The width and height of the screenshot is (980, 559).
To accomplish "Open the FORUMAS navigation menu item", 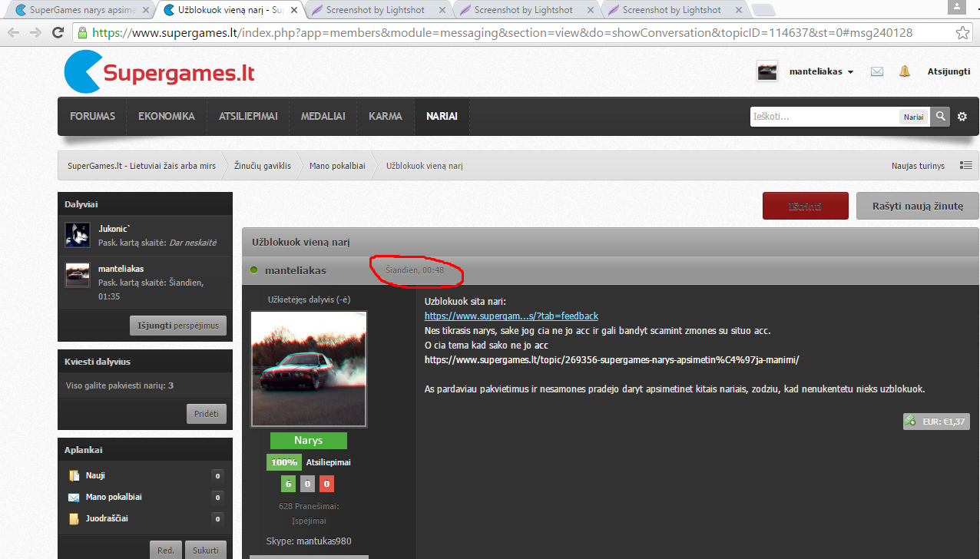I will coord(93,117).
